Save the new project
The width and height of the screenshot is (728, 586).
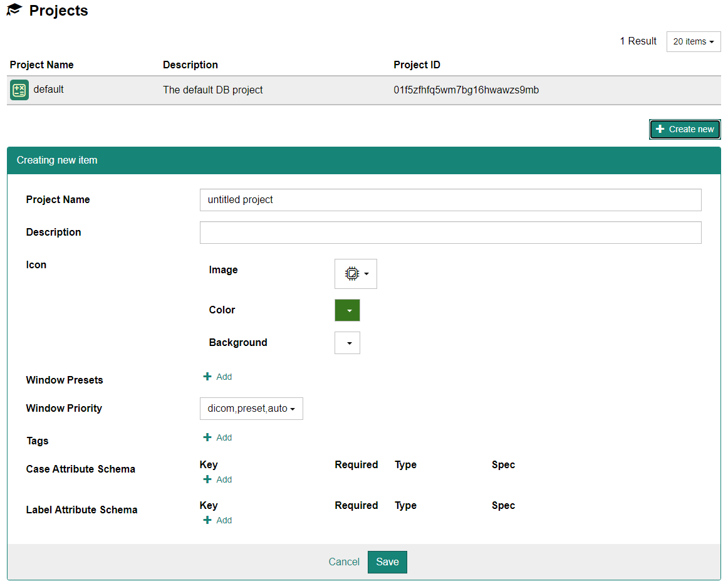pos(387,562)
